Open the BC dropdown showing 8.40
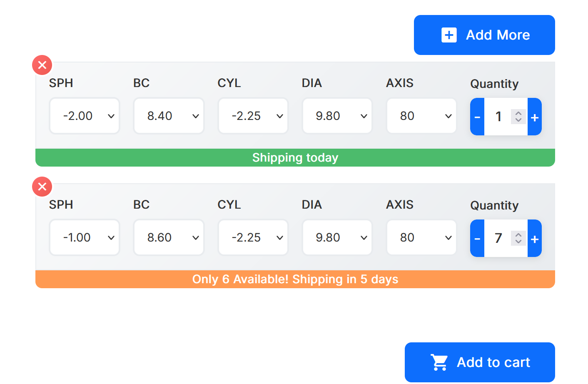Viewport: 588px width, 384px height. [x=169, y=116]
